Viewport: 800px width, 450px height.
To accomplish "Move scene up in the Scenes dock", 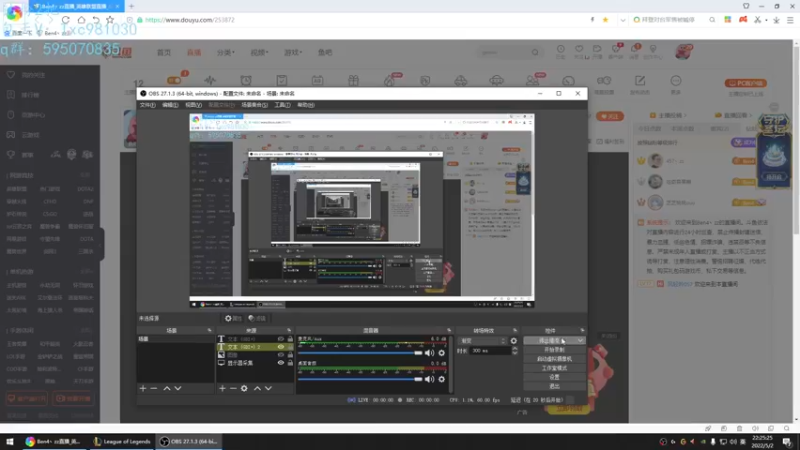I will click(x=167, y=388).
